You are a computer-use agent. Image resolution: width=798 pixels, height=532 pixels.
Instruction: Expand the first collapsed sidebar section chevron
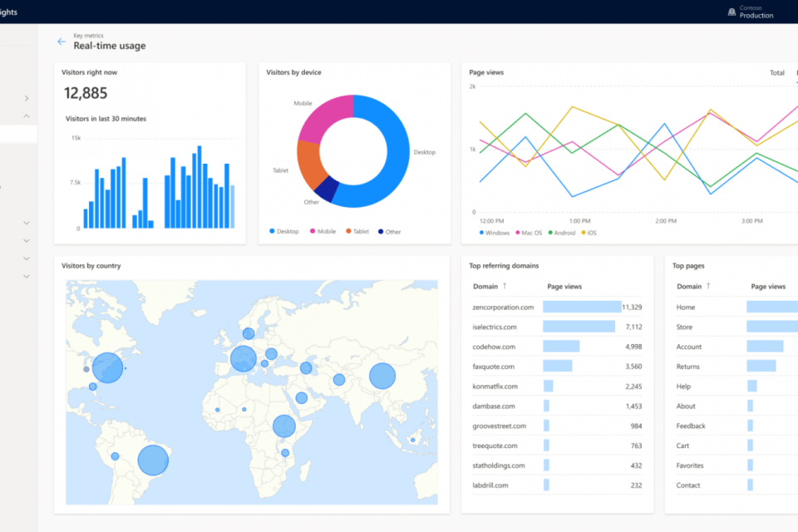[x=27, y=99]
